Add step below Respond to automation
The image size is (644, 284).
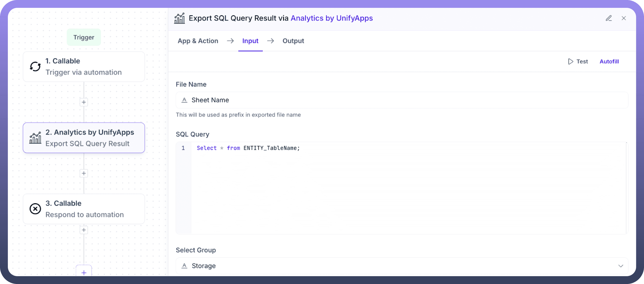[x=84, y=230]
